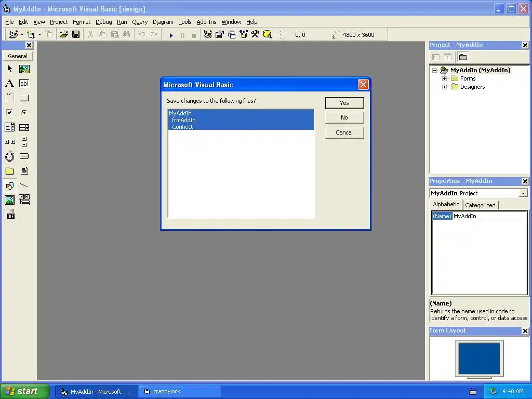
Task: Select the HScrollBar control tool
Action: [9, 141]
